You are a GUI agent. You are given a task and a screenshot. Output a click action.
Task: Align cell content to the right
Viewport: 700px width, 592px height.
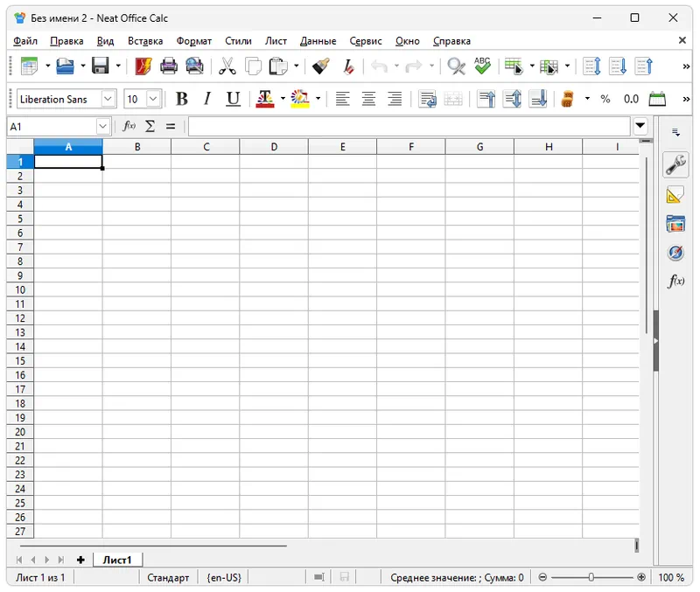tap(395, 99)
